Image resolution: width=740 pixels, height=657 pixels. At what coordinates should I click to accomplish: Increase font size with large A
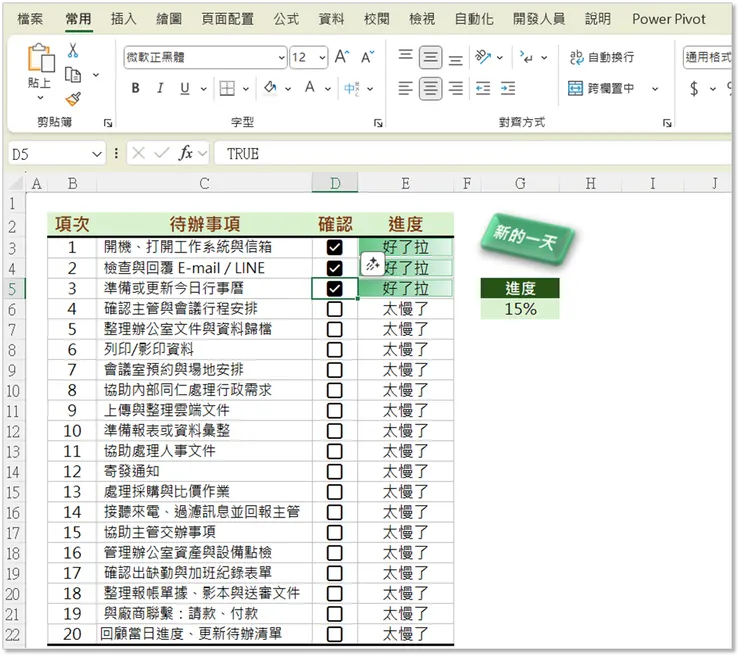tap(342, 57)
